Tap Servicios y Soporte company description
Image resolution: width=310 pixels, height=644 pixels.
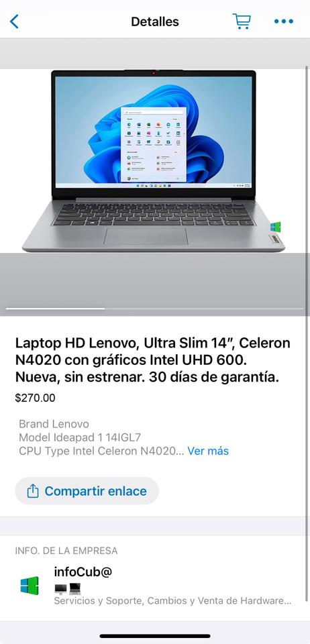click(173, 601)
